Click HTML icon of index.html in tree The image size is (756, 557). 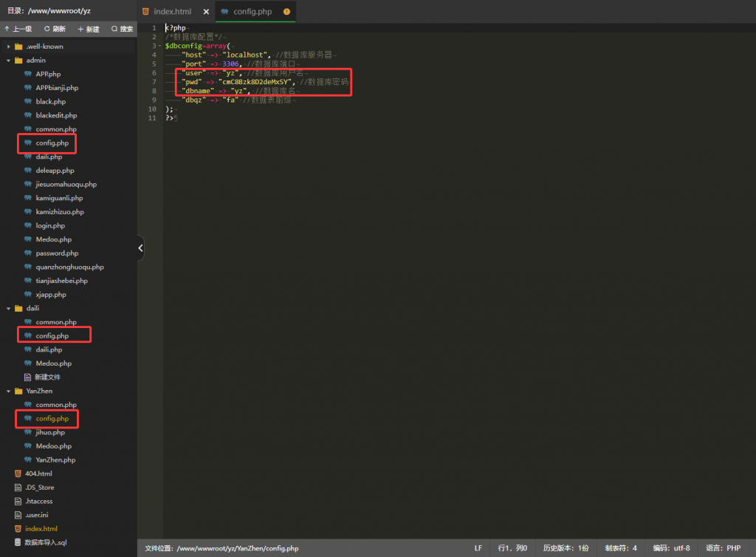pyautogui.click(x=18, y=528)
